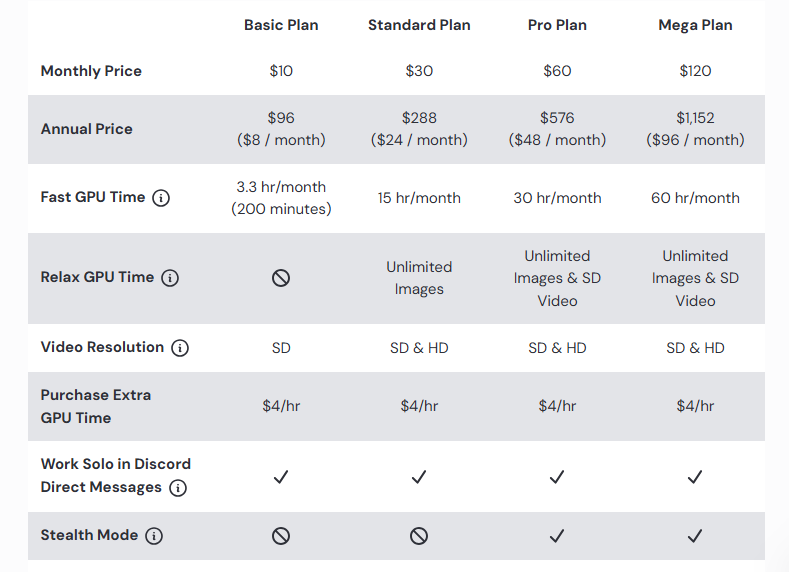Click Standard Plan's Stealth Mode unavailable icon
The image size is (789, 572).
[419, 536]
